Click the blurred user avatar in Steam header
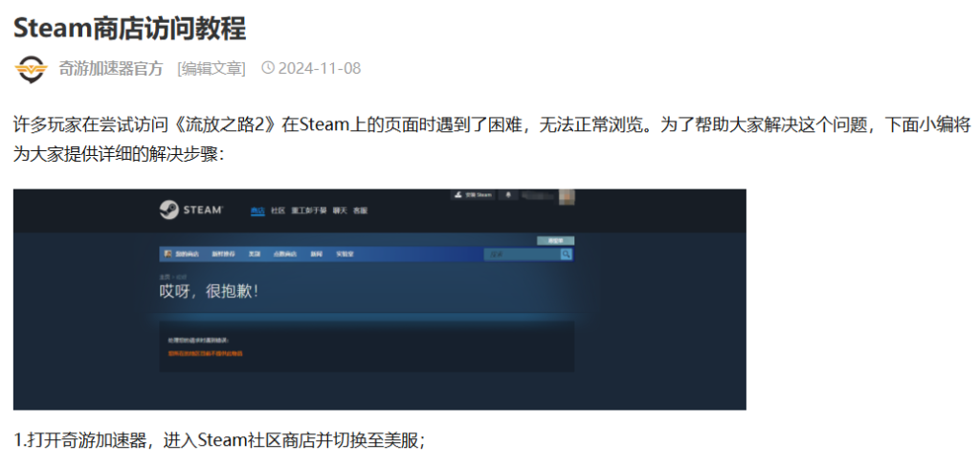This screenshot has width=980, height=465. click(567, 196)
